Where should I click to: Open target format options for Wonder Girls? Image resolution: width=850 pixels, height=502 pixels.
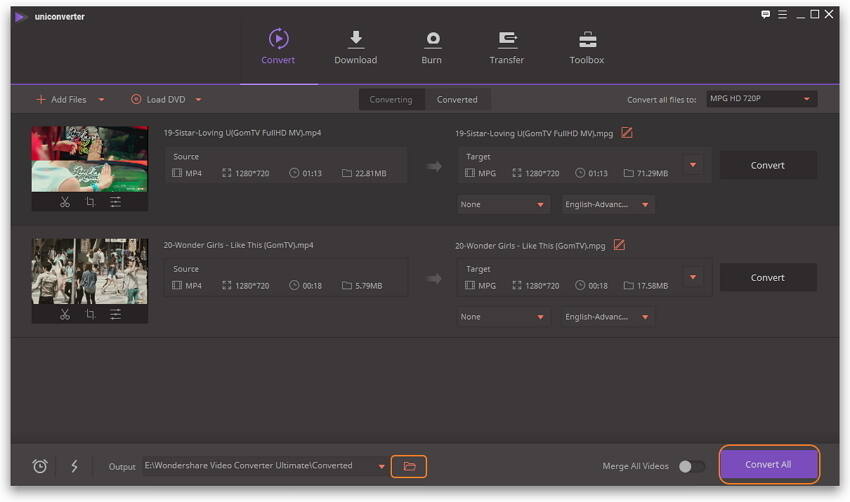coord(693,277)
